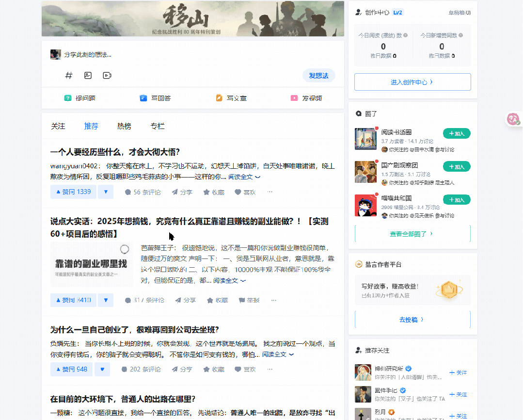Image resolution: width=523 pixels, height=420 pixels.
Task: Open more options for the 大彻大悟 post
Action: [270, 192]
